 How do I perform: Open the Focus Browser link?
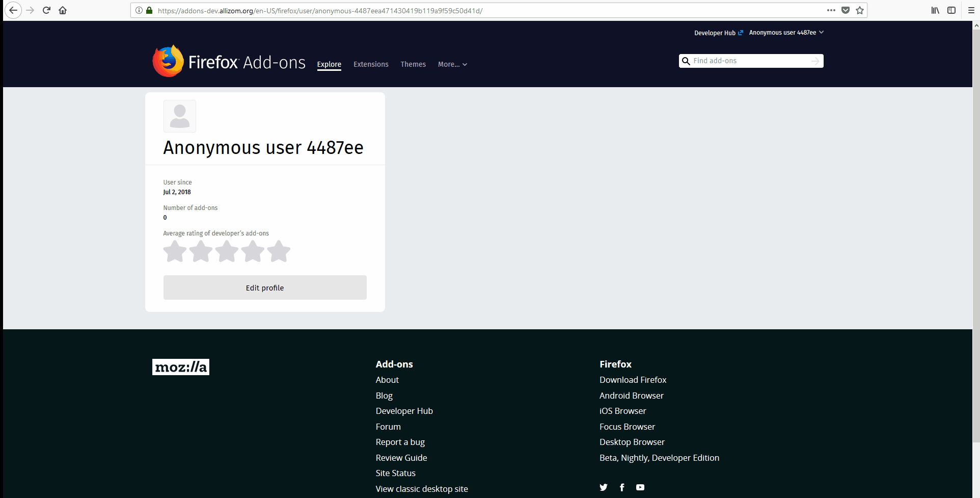pos(628,427)
